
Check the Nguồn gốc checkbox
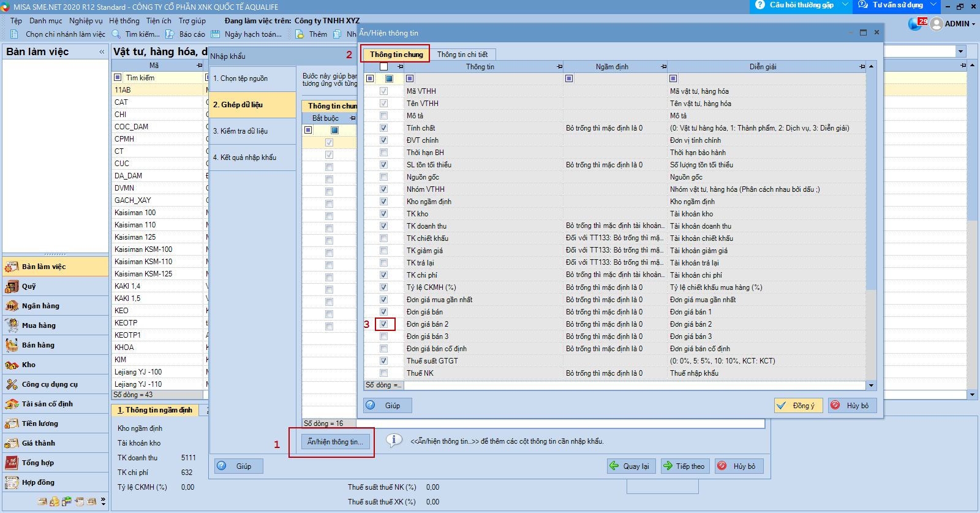click(383, 177)
